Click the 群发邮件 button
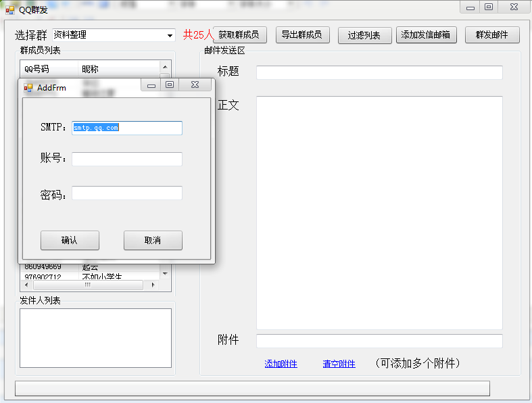 click(492, 35)
